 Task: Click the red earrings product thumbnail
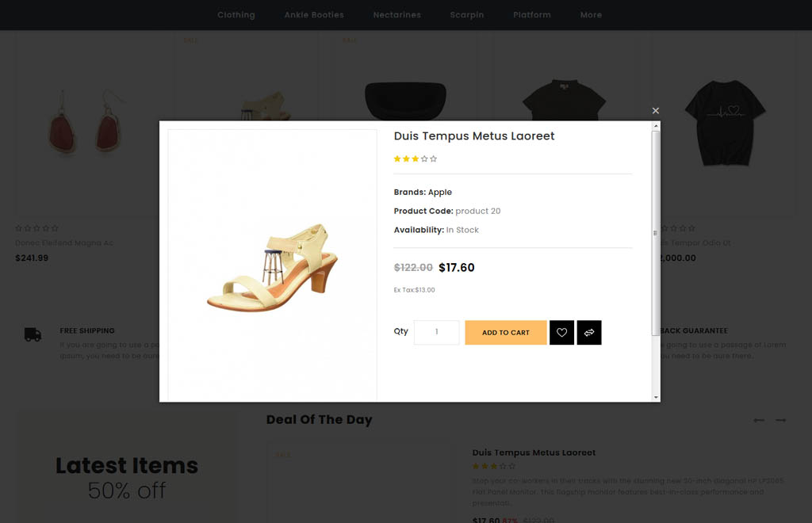tap(86, 123)
